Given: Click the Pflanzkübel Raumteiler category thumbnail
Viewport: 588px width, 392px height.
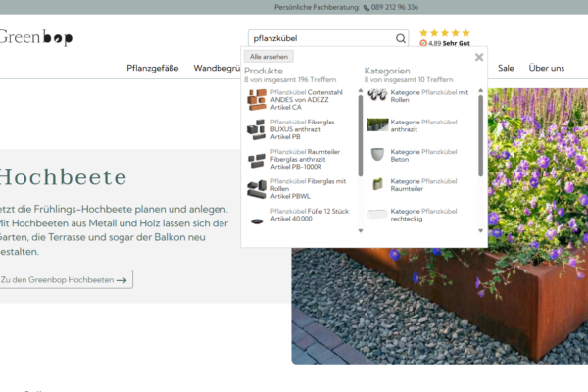Looking at the screenshot, I should pos(377,184).
